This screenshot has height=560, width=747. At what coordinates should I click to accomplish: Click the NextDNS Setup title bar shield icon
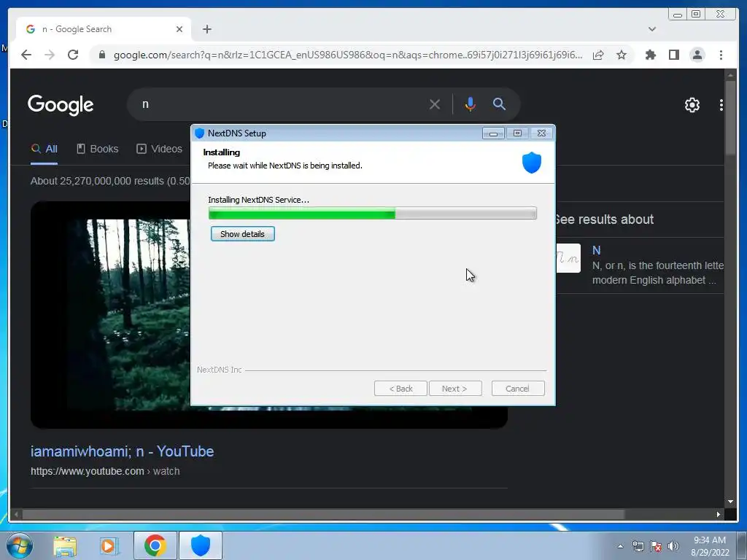(x=200, y=133)
